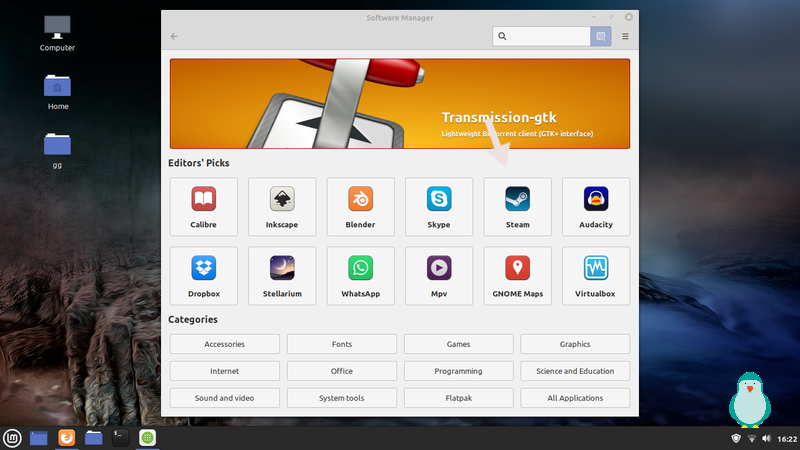Browse the Games category

coord(459,344)
